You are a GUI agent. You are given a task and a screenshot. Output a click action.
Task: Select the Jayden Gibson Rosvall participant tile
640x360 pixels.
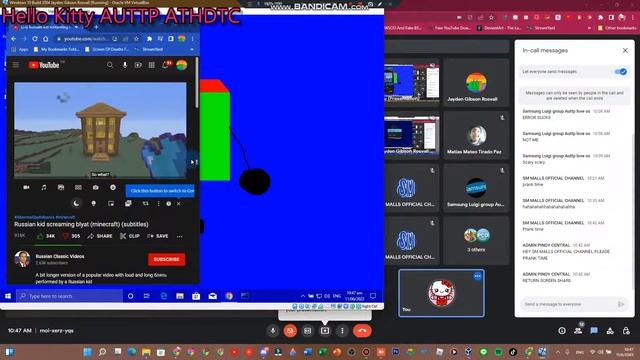476,83
